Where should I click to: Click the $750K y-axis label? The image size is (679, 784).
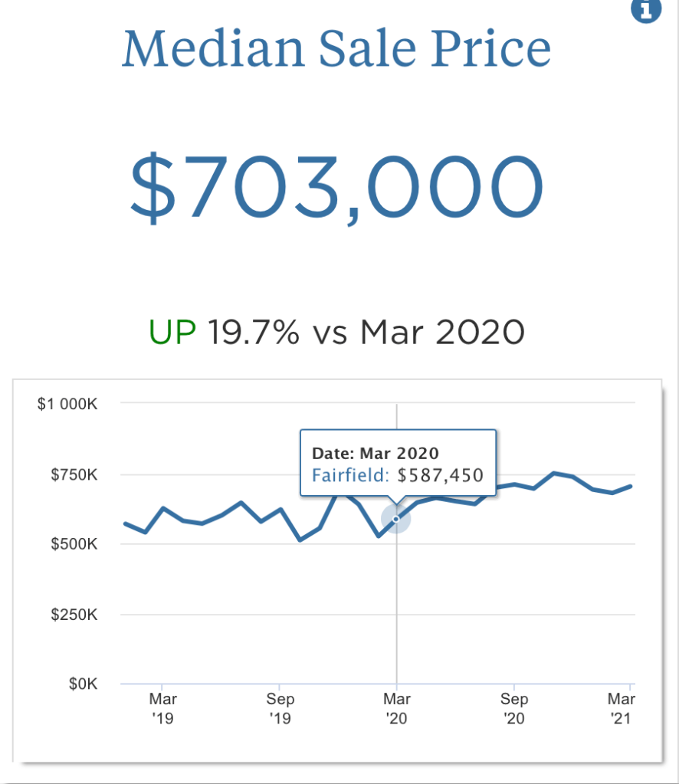point(74,475)
